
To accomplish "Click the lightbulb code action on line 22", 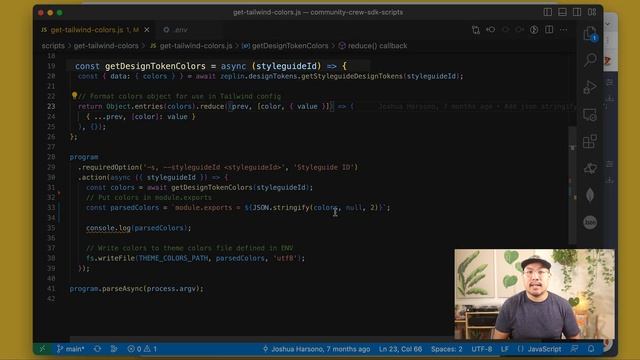I will pos(74,96).
